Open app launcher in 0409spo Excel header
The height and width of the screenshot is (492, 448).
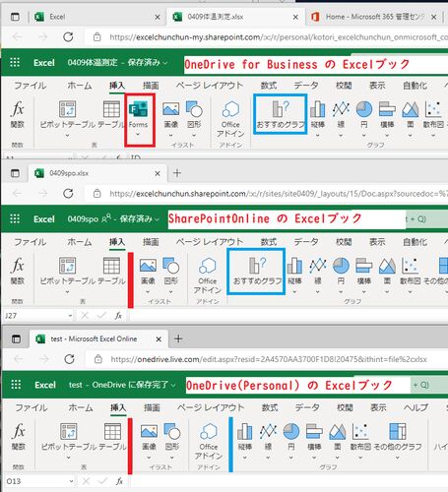tap(15, 218)
